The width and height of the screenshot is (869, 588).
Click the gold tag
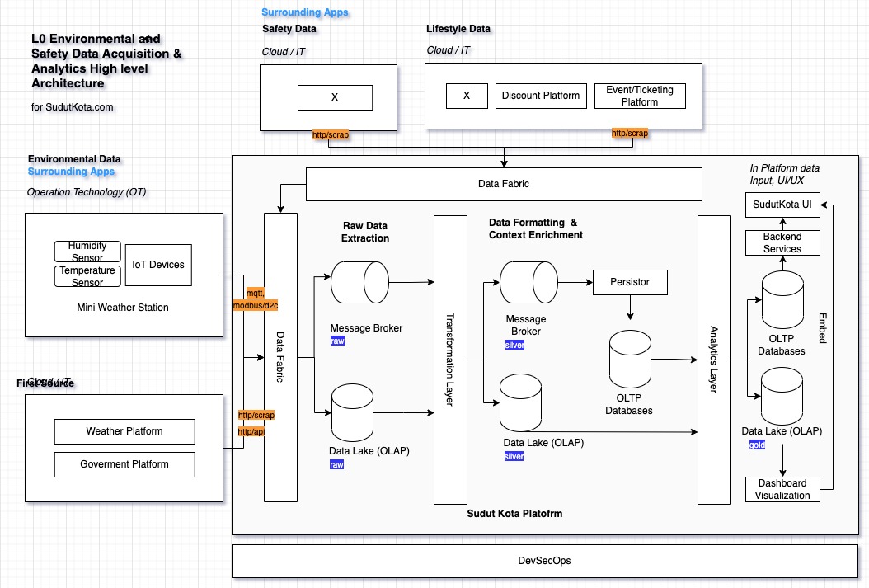coord(757,445)
